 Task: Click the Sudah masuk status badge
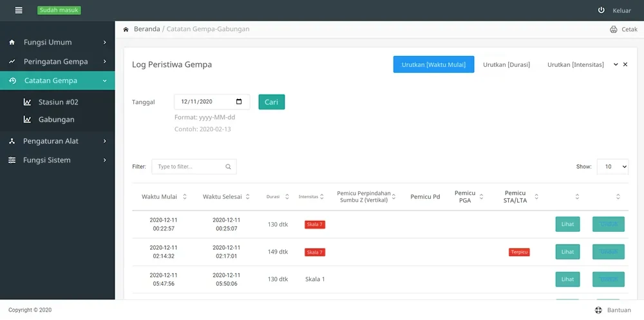59,10
